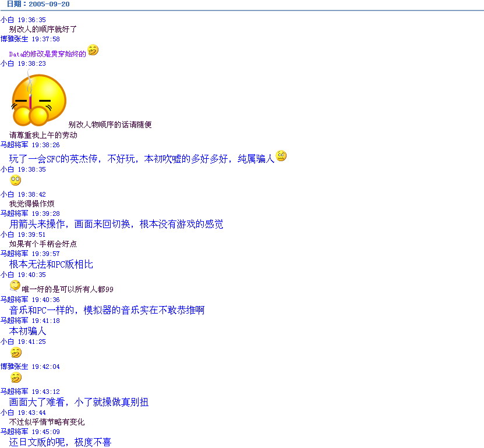Screen dimensions: 484x448
Task: Click message starting '玩了一会SFC的英杰传'
Action: pos(142,159)
